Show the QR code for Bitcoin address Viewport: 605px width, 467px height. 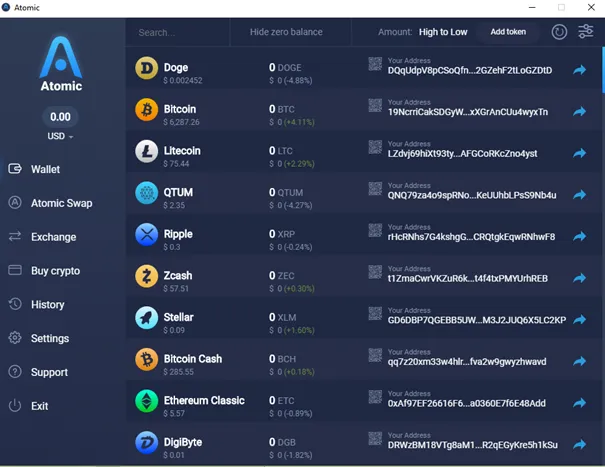click(375, 105)
